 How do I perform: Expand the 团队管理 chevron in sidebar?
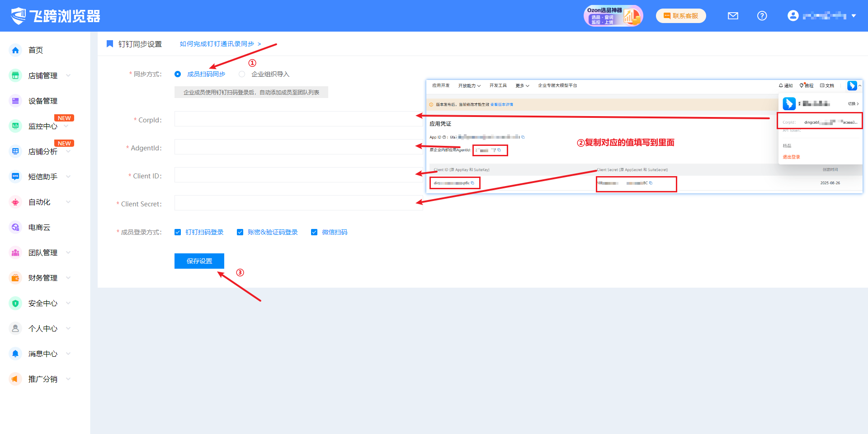[x=68, y=252]
